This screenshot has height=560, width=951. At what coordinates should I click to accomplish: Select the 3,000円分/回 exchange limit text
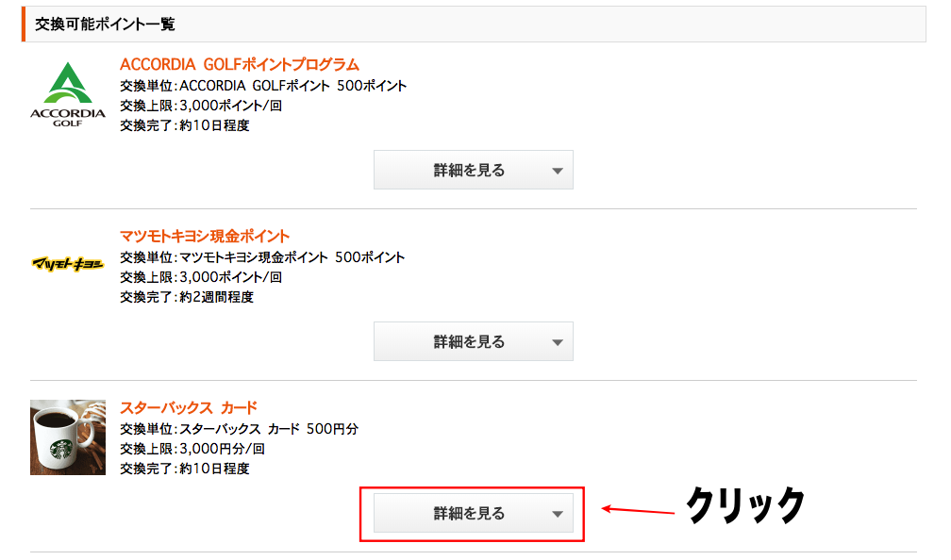click(222, 449)
